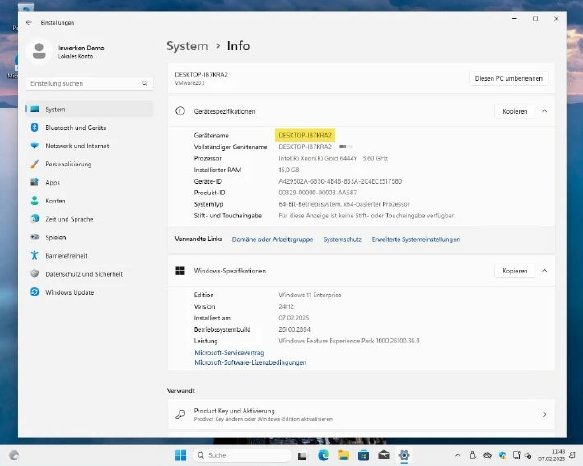This screenshot has height=466, width=583.
Task: Click the Settings gear on the taskbar
Action: tap(404, 455)
